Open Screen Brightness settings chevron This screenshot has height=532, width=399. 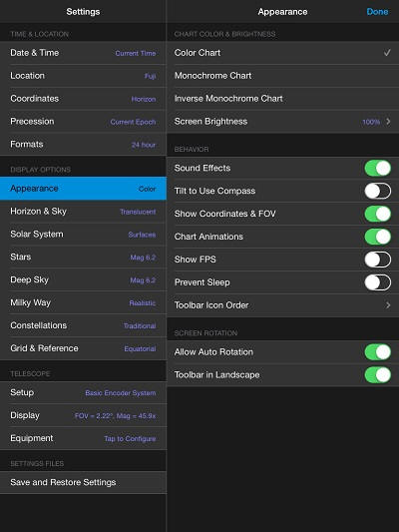(388, 122)
